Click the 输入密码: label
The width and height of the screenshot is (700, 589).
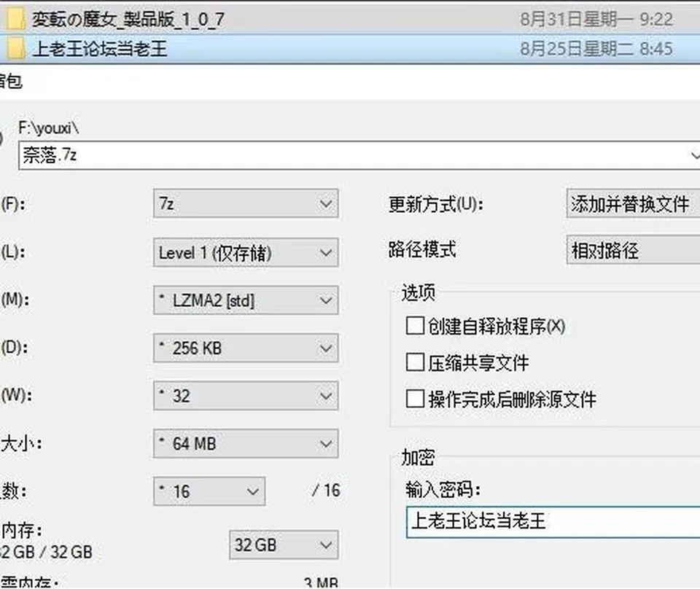point(443,489)
